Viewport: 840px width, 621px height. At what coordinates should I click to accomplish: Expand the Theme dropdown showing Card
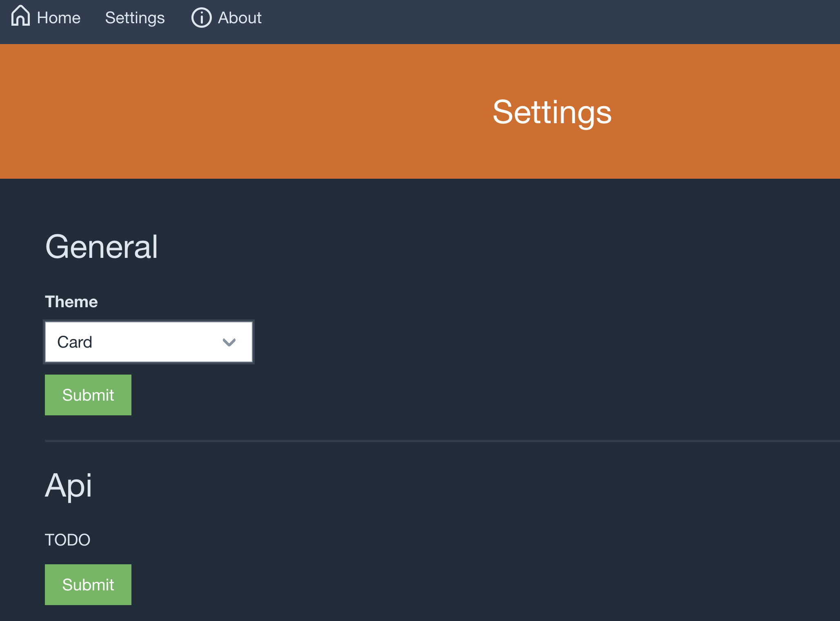point(149,342)
